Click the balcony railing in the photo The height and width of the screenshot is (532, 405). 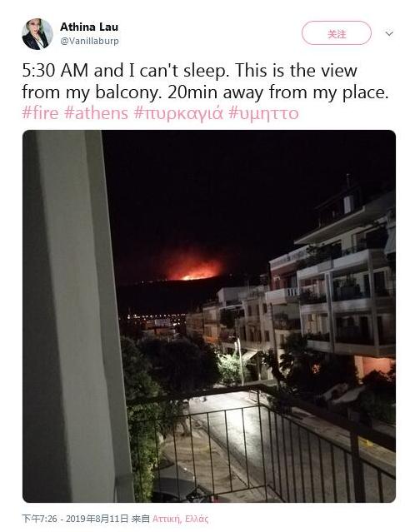262,441
